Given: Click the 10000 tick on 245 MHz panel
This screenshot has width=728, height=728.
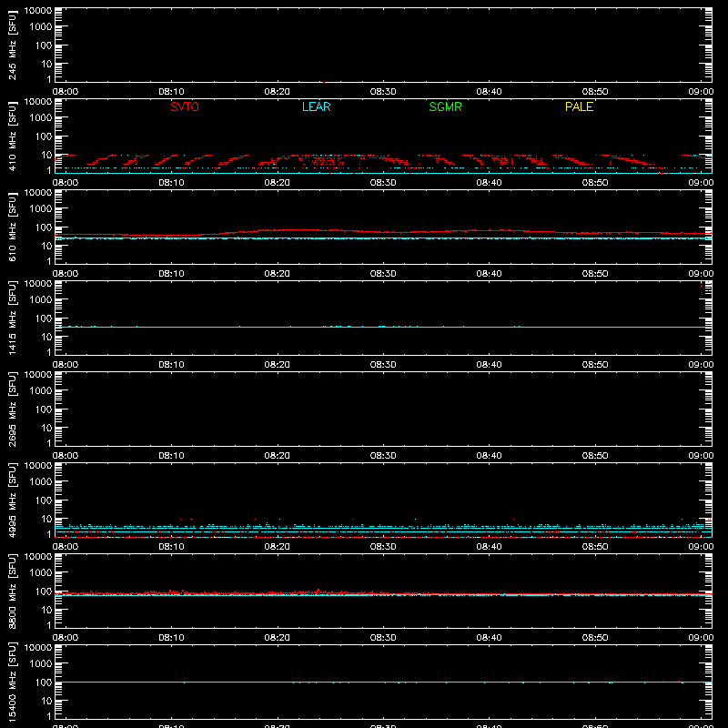Looking at the screenshot, I should tap(38, 11).
